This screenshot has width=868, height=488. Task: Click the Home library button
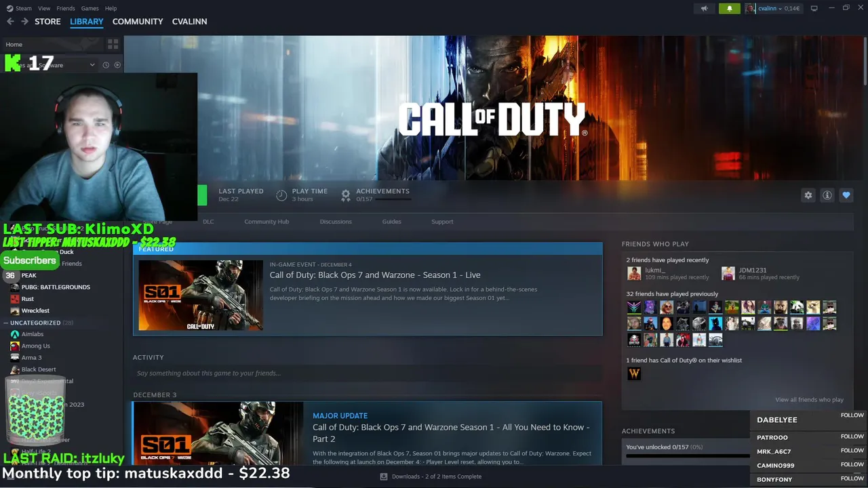point(14,44)
